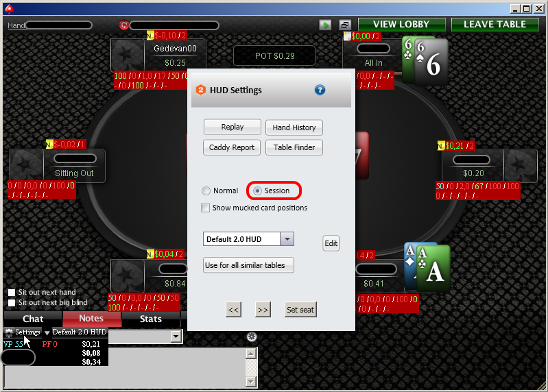
Task: Switch to the Notes tab
Action: [x=91, y=319]
